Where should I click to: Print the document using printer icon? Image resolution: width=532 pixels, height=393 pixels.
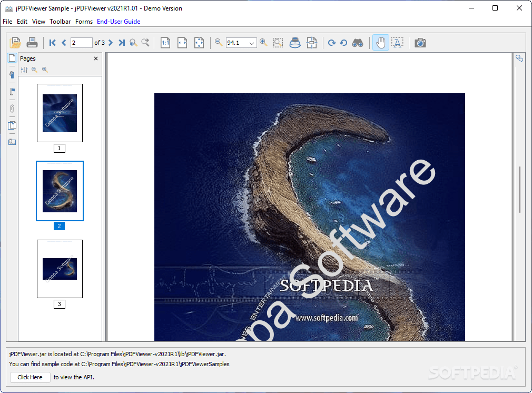tap(32, 43)
